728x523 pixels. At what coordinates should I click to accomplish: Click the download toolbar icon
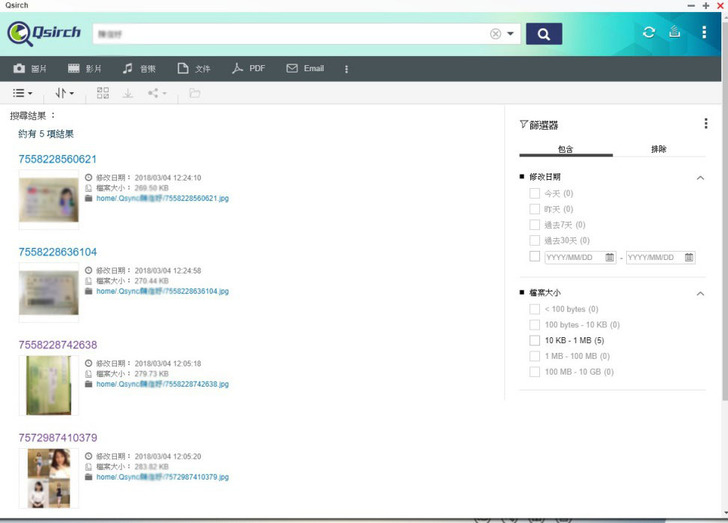coord(128,93)
